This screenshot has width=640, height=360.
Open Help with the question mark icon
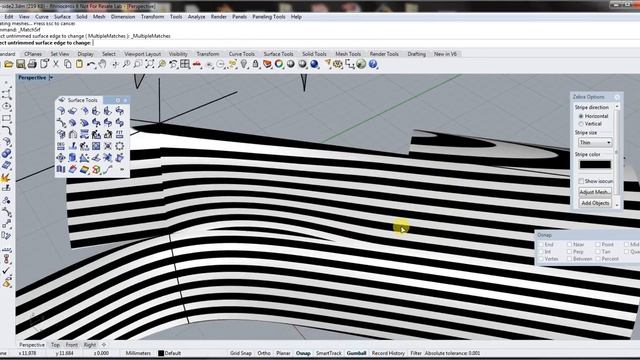coord(373,64)
